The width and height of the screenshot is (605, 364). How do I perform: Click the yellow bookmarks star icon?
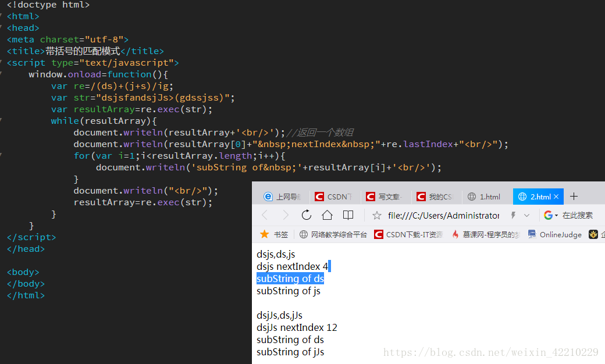pyautogui.click(x=264, y=234)
